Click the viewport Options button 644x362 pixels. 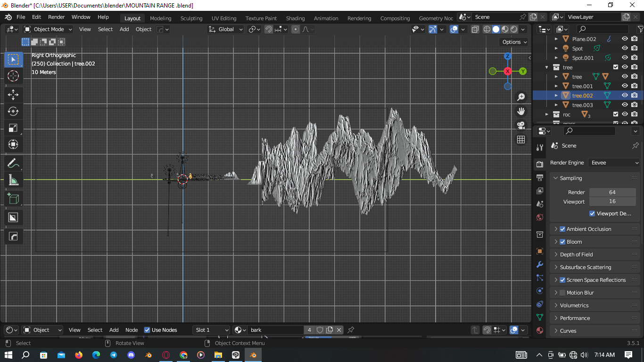[514, 42]
